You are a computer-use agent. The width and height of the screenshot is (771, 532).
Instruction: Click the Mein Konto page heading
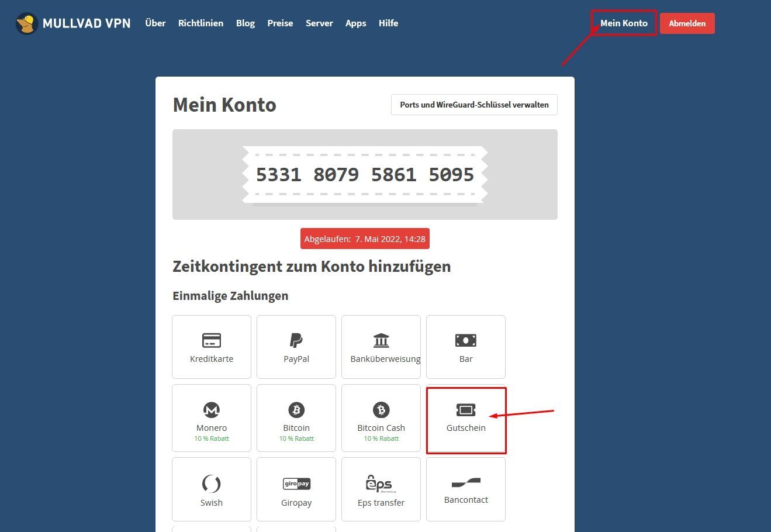[224, 105]
